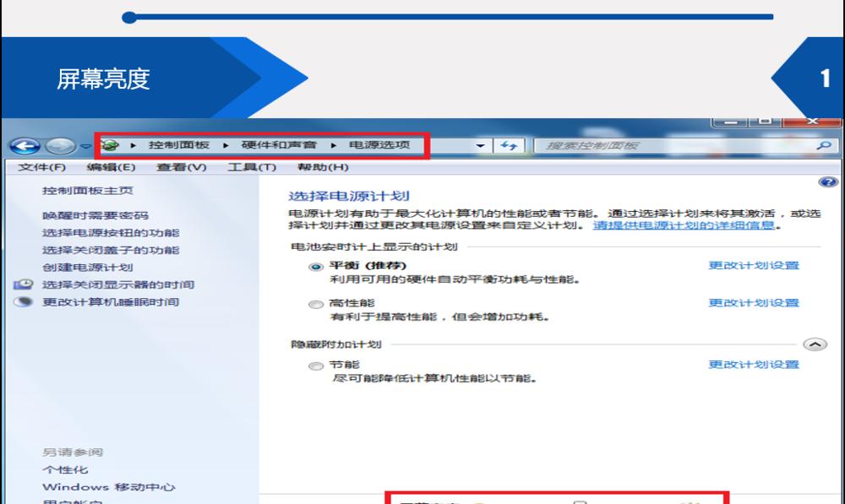
Task: Click the Control Panel icon in address bar
Action: 110,145
